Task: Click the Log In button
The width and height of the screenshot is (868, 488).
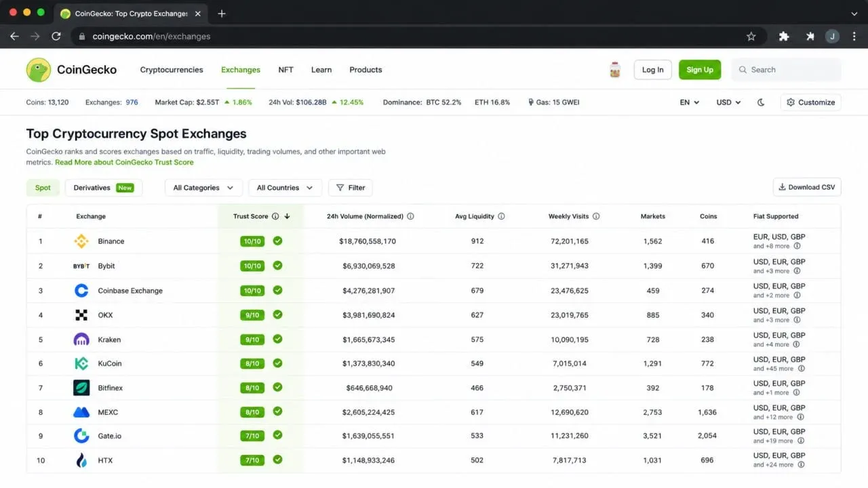Action: (653, 70)
